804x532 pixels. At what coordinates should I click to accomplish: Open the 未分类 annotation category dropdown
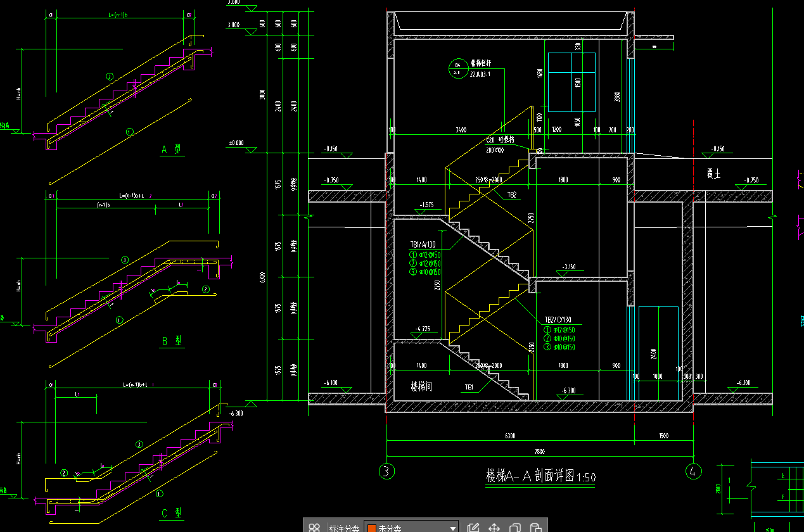[x=412, y=527]
